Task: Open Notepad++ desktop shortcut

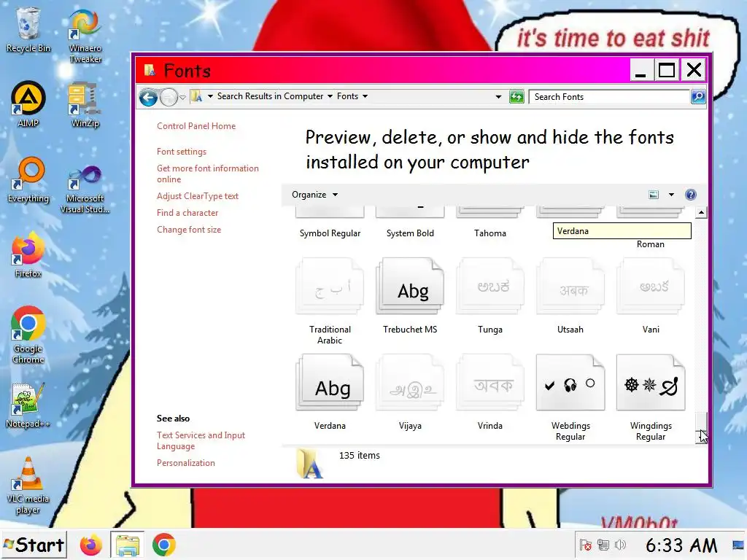Action: click(28, 405)
